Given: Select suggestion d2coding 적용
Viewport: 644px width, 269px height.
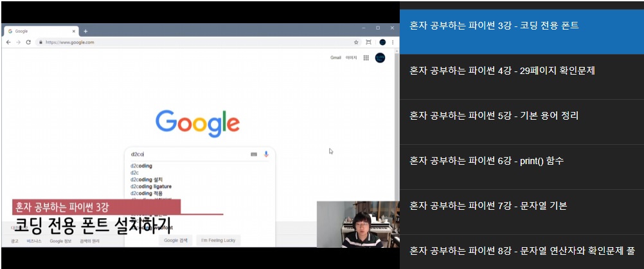Looking at the screenshot, I should (147, 193).
